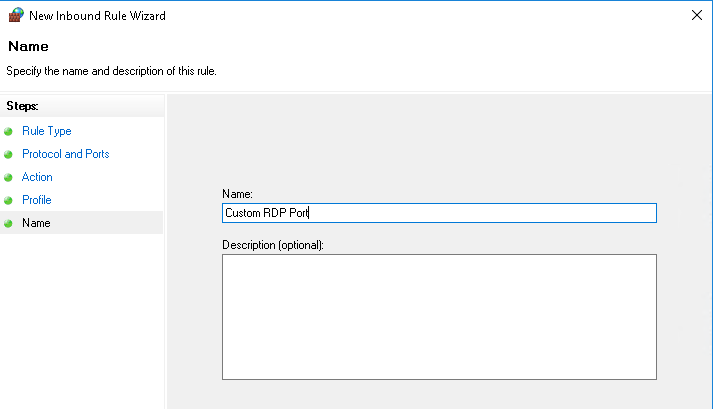Click the green bullet beside the Name step
The height and width of the screenshot is (409, 713).
click(x=9, y=223)
